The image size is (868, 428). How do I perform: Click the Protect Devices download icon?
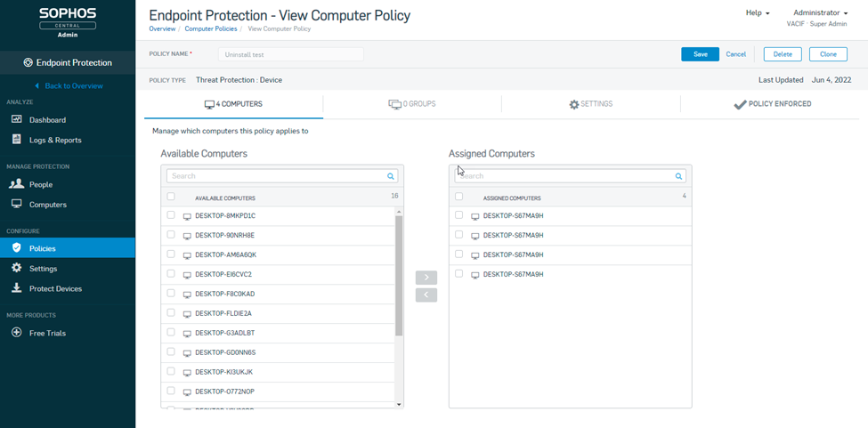point(17,288)
